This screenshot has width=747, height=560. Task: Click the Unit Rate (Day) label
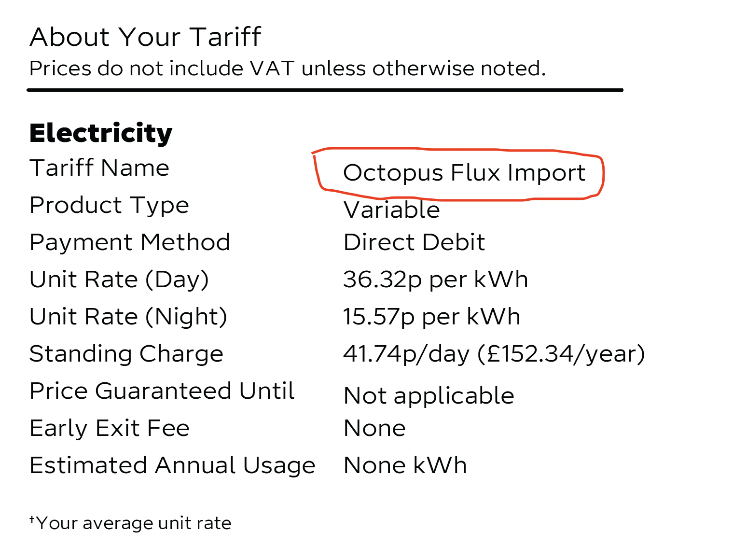(x=119, y=280)
